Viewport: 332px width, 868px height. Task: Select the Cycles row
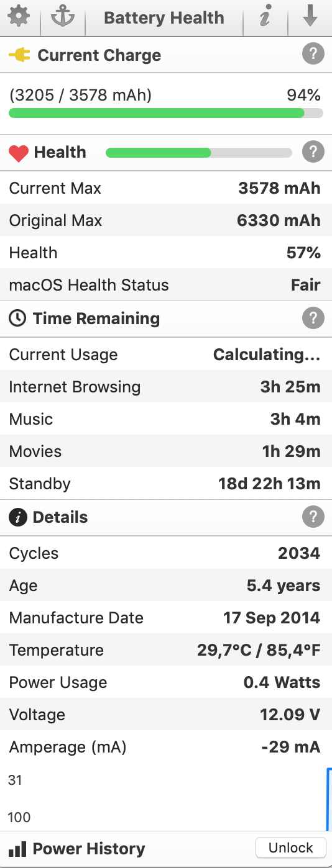(x=166, y=553)
